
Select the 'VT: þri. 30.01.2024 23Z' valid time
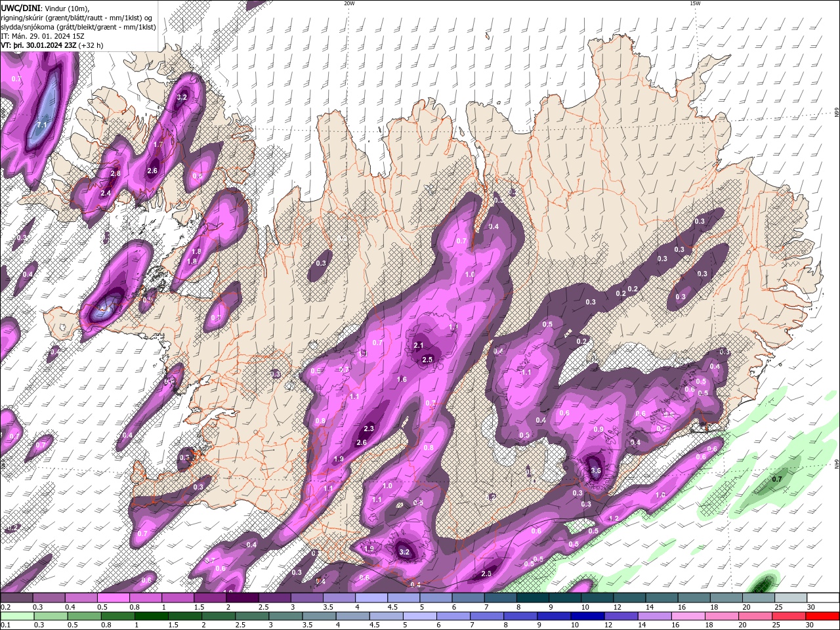(39, 45)
